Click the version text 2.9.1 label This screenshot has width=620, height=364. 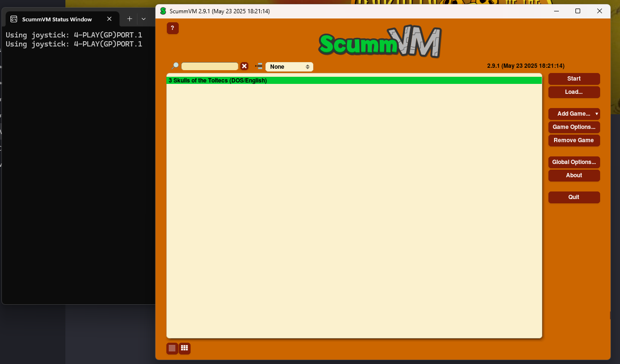pyautogui.click(x=526, y=66)
